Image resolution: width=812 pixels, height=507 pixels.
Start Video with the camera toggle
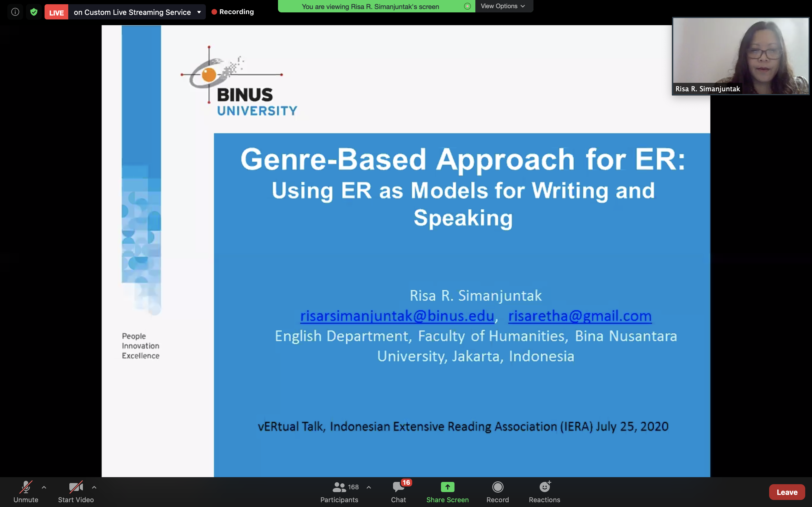pyautogui.click(x=76, y=492)
